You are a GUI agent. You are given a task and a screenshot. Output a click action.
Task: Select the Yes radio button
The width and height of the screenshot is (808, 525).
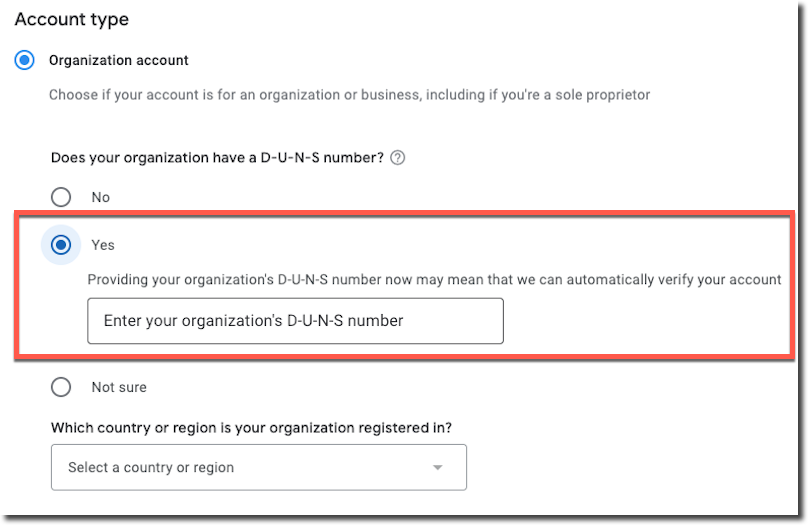61,245
